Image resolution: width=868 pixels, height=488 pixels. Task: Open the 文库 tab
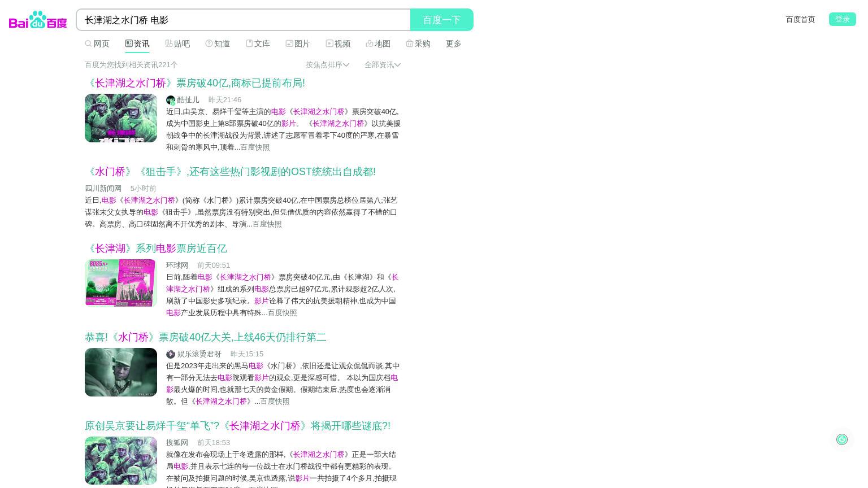click(258, 43)
